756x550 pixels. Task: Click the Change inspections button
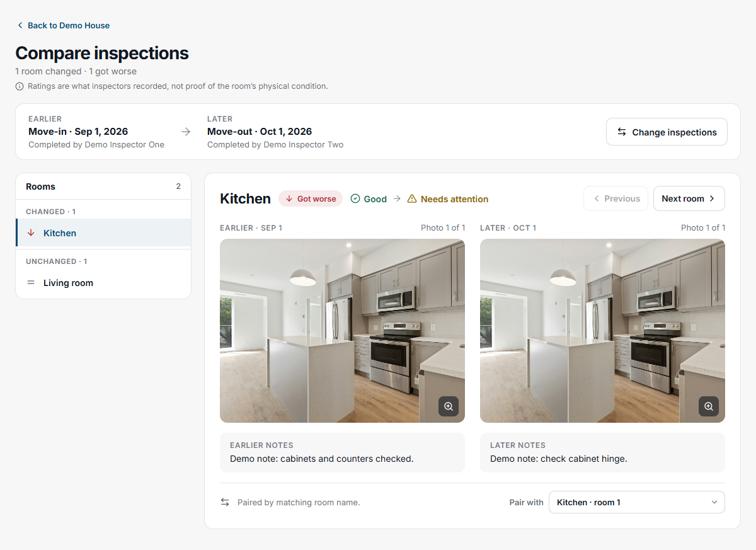click(667, 132)
